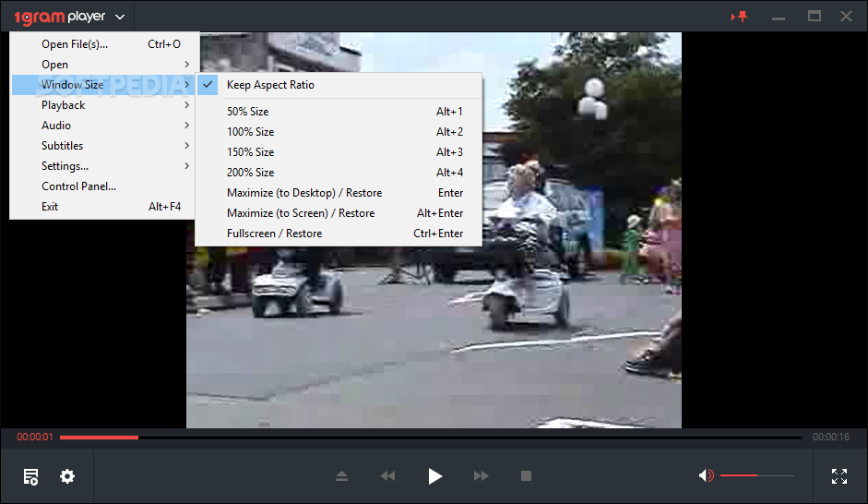Expand the Subtitles submenu arrow

(x=186, y=145)
